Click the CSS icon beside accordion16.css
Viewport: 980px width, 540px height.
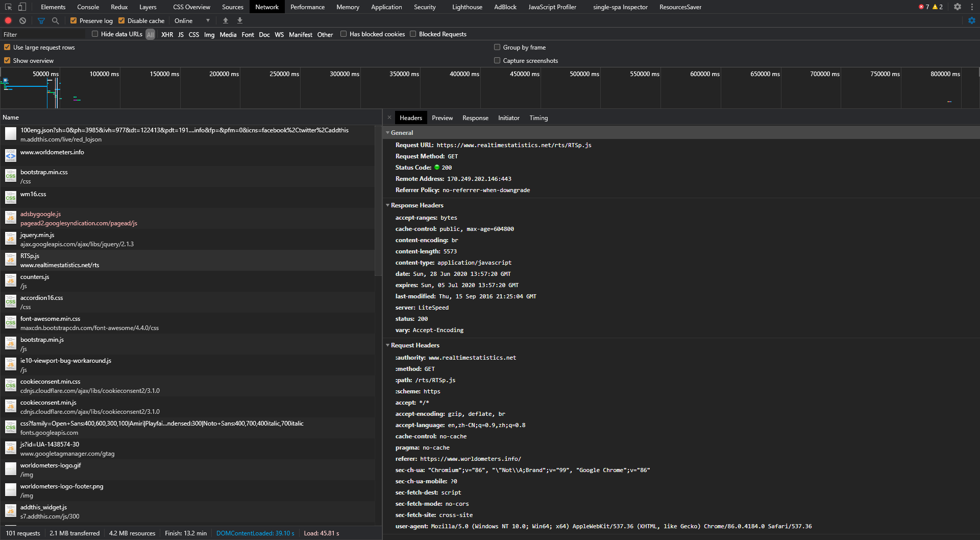pos(11,302)
